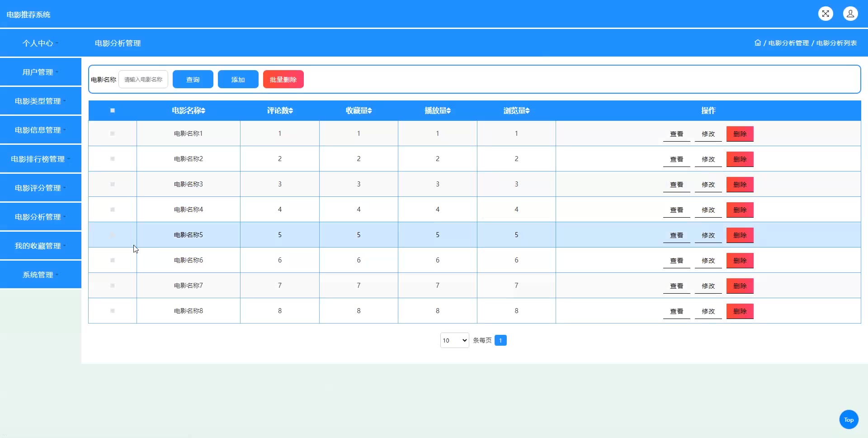Go to page 1 in pagination
The height and width of the screenshot is (438, 868).
click(500, 340)
